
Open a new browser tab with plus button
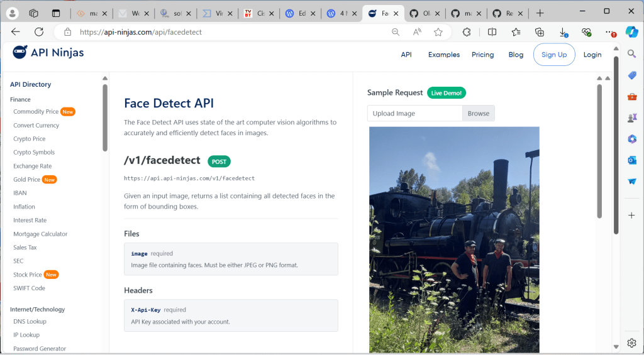click(x=540, y=13)
